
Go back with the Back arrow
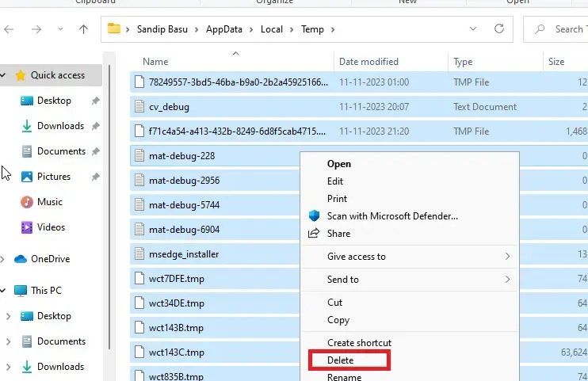click(9, 29)
